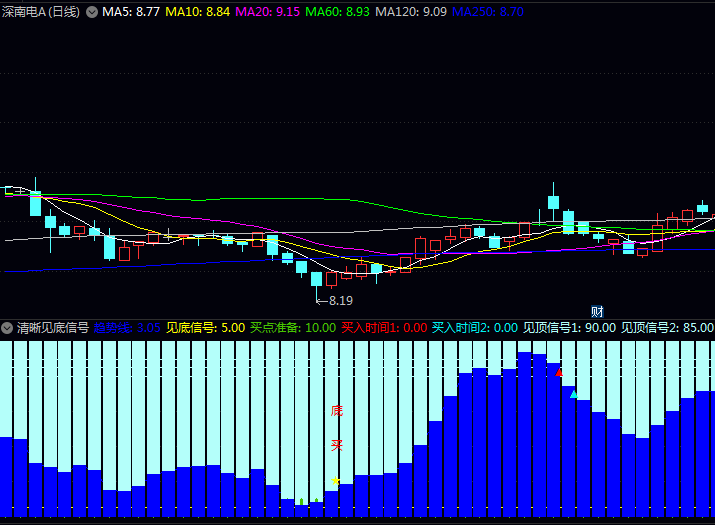Viewport: 715px width, 525px height.
Task: Click the red 买 buy signal marker
Action: pyautogui.click(x=337, y=444)
